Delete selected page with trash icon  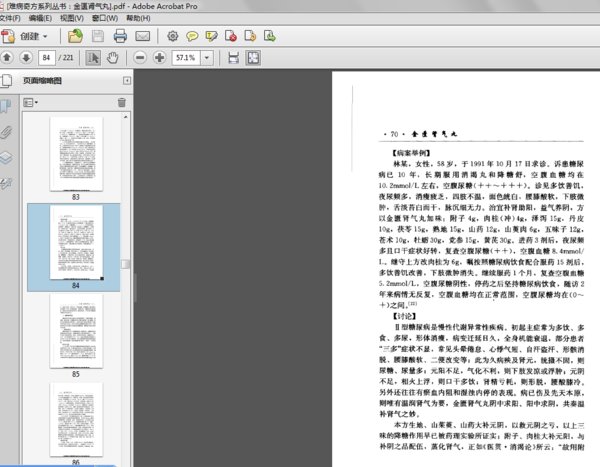coord(122,102)
